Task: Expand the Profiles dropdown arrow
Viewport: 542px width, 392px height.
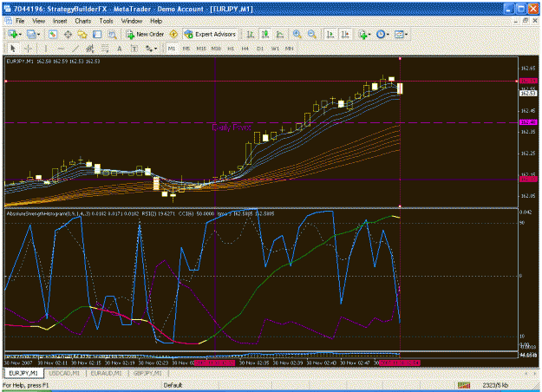Action: (x=38, y=35)
